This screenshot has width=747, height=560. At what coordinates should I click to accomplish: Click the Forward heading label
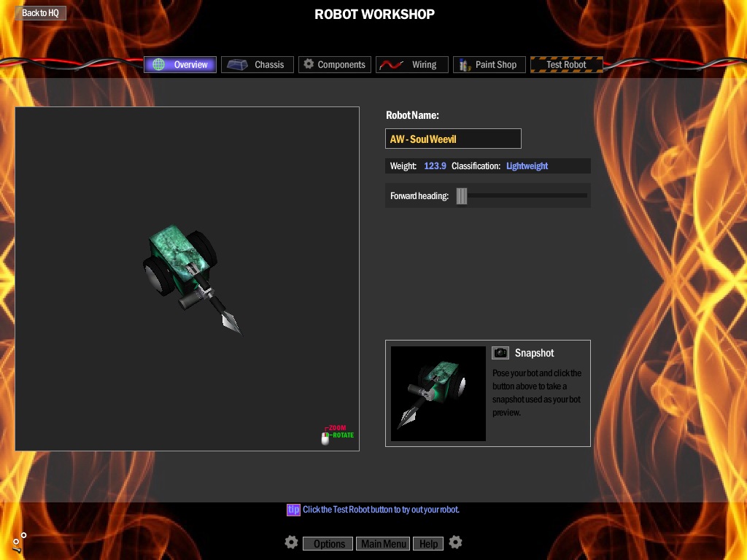(419, 195)
